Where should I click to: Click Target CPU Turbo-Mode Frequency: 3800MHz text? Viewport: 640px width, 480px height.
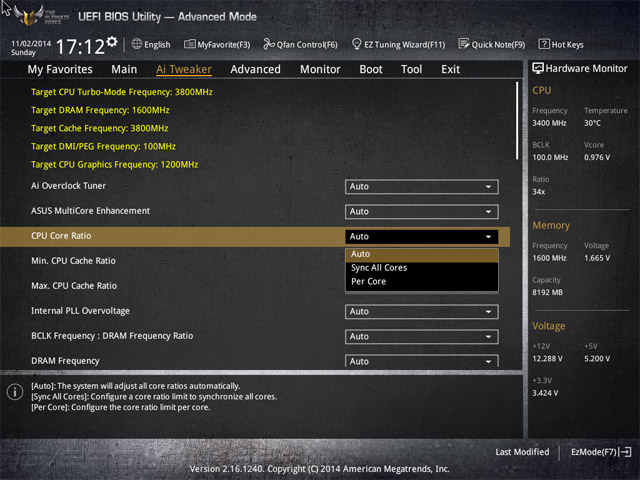pyautogui.click(x=122, y=92)
